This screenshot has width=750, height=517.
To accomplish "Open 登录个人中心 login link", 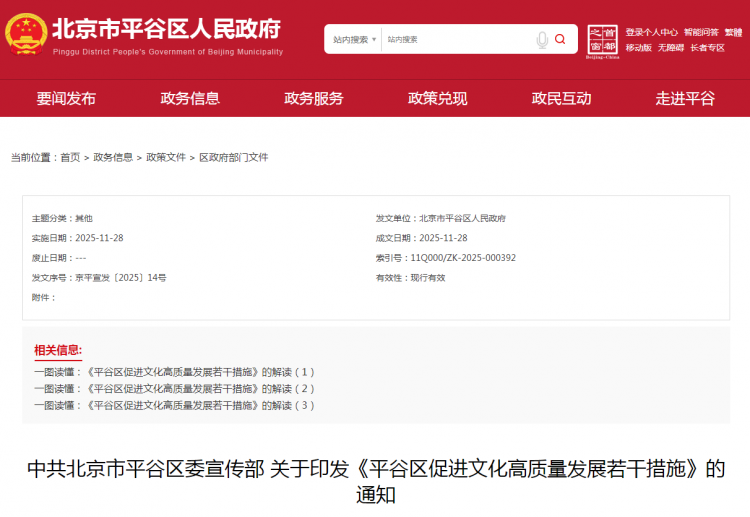I will 651,32.
